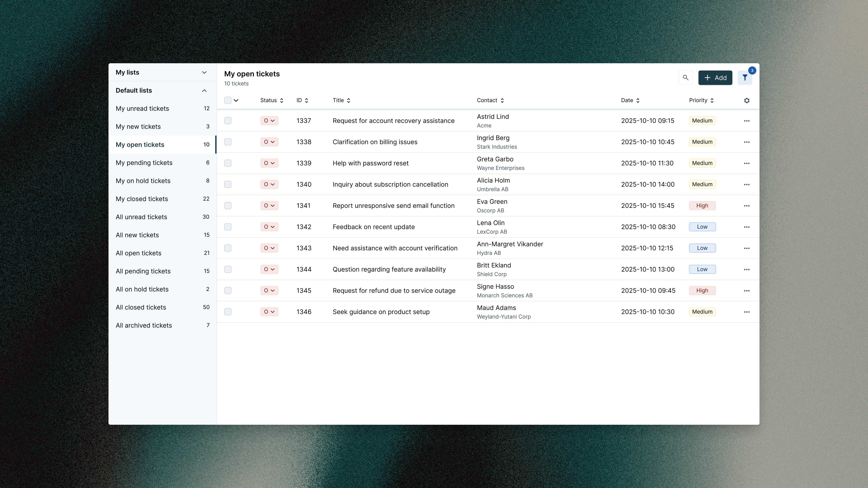This screenshot has width=868, height=488.
Task: Open the table column settings gear
Action: (747, 100)
